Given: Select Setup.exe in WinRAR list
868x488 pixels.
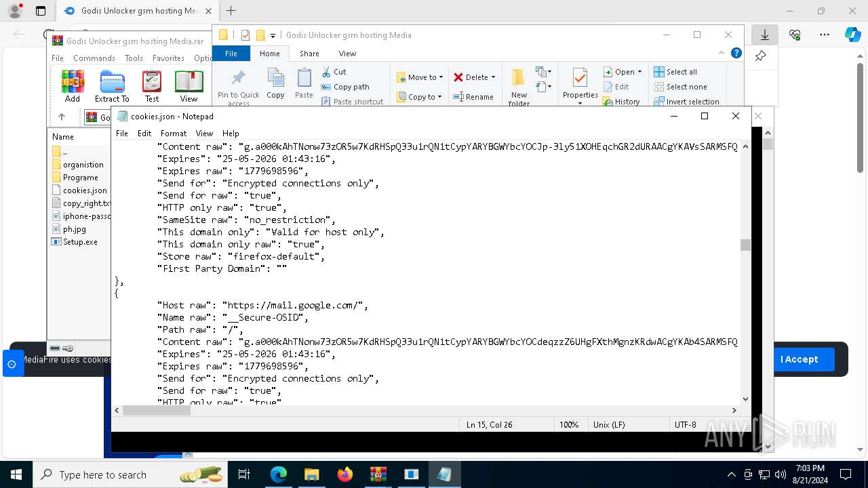Looking at the screenshot, I should tap(76, 242).
